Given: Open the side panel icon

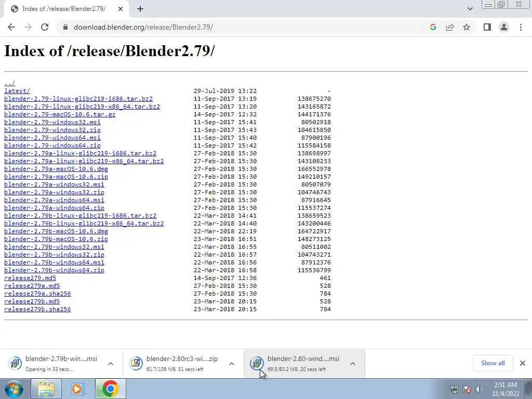Looking at the screenshot, I should tap(487, 27).
